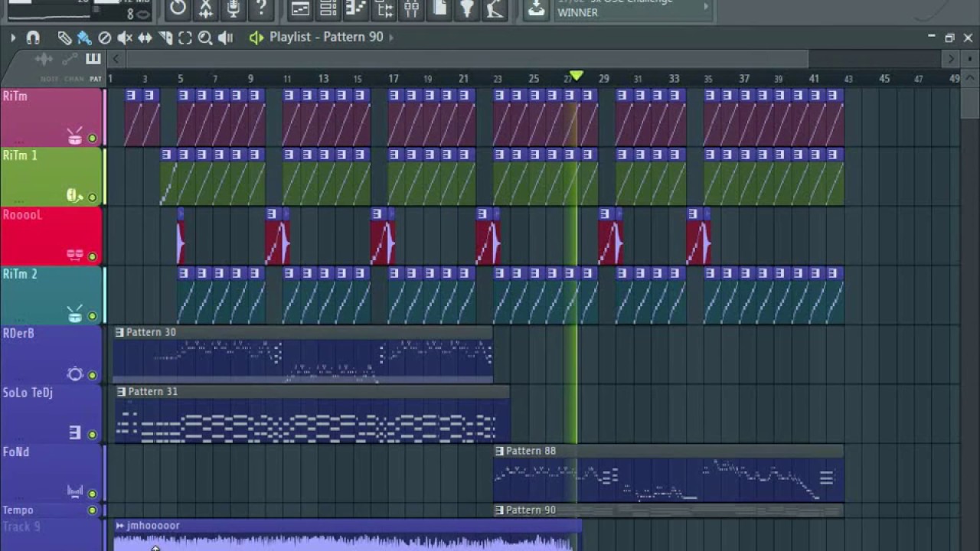Click the drum icon on RiTm track

pos(75,137)
